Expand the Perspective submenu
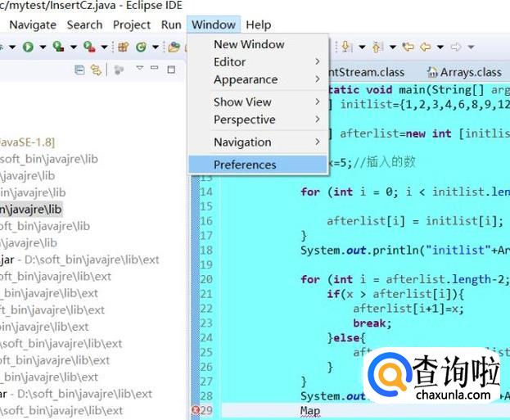The height and width of the screenshot is (420, 510). click(258, 120)
